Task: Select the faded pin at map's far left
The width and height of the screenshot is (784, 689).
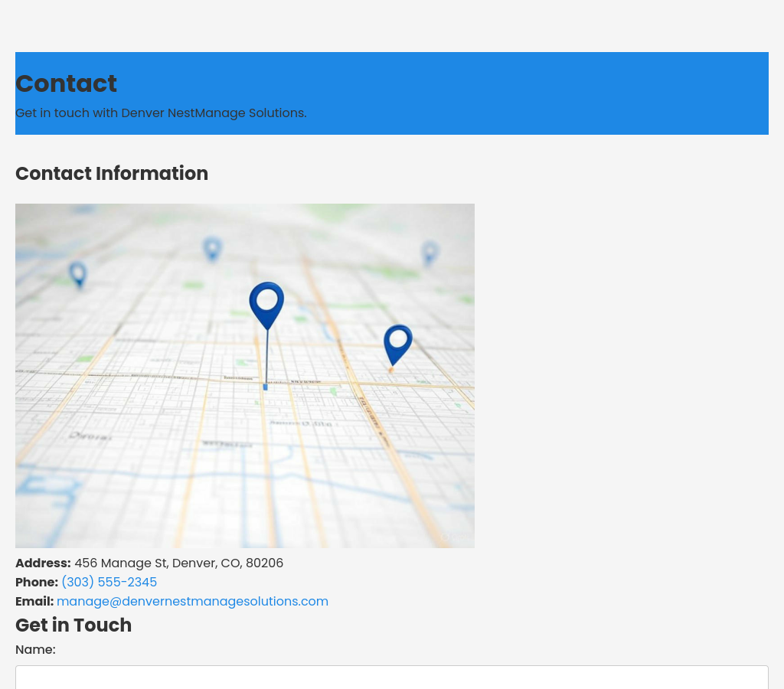Action: (x=77, y=273)
